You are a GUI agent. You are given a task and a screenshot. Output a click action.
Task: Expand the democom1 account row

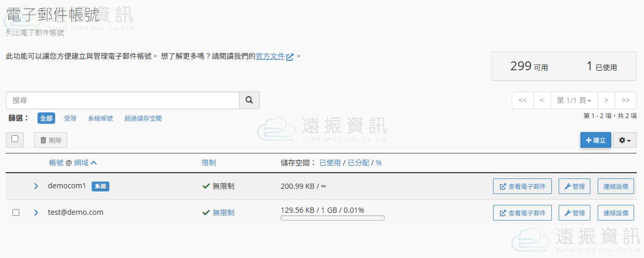36,186
